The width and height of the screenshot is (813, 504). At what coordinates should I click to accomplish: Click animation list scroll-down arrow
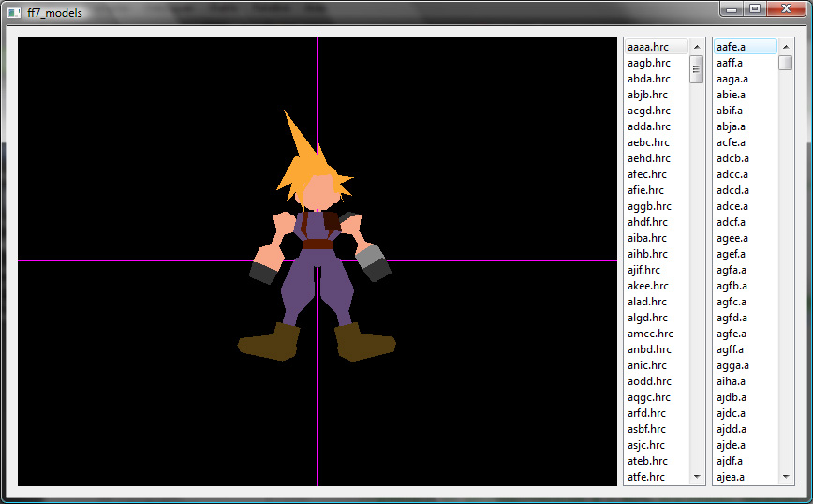786,477
